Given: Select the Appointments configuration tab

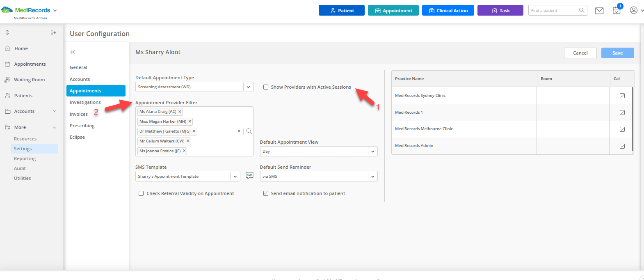Looking at the screenshot, I should coord(96,91).
